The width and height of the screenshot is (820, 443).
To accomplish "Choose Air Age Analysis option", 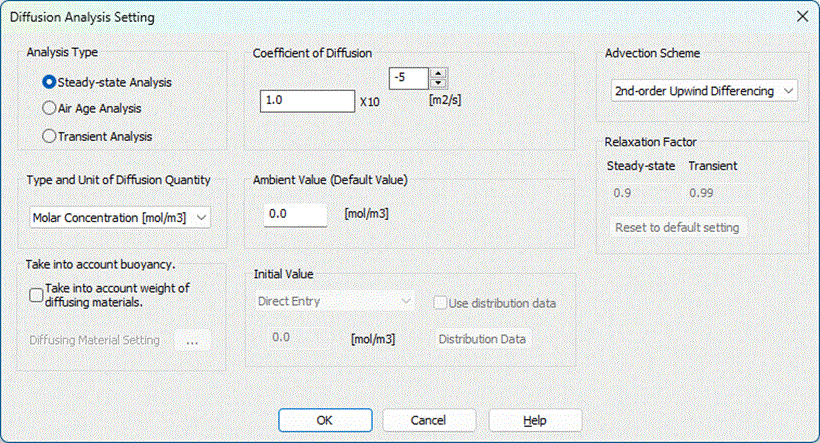I will 49,108.
